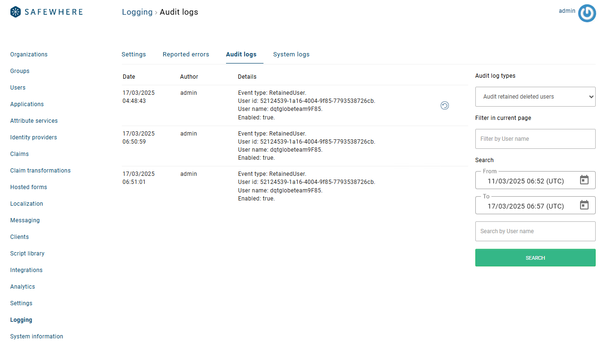This screenshot has width=608, height=364.
Task: Go to Attribute services
Action: point(34,121)
